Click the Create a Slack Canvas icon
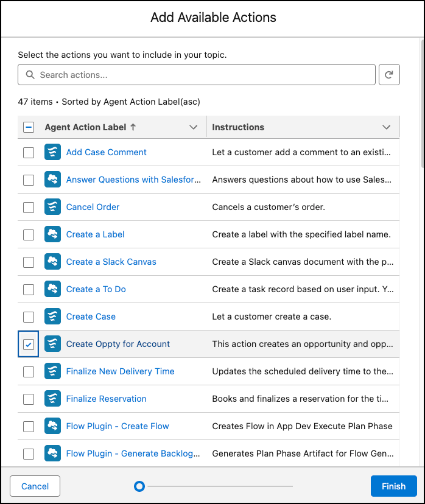Image resolution: width=425 pixels, height=504 pixels. point(52,262)
